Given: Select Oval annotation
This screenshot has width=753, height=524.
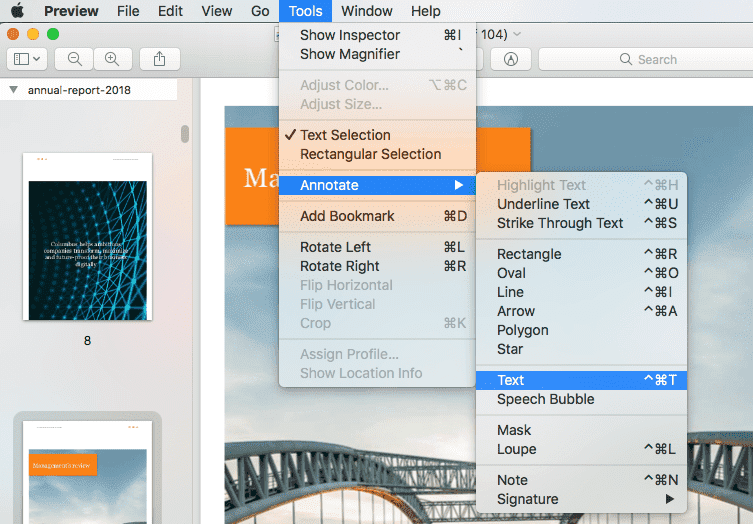Looking at the screenshot, I should coord(582,273).
